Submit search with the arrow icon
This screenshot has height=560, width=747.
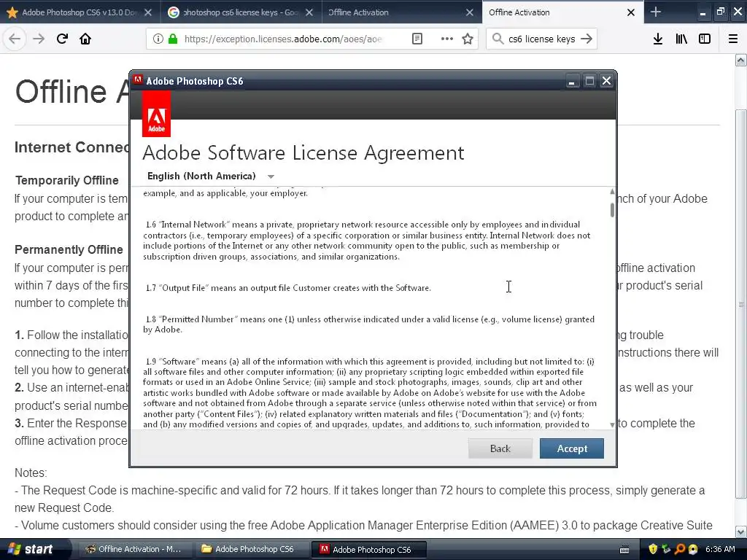click(587, 39)
